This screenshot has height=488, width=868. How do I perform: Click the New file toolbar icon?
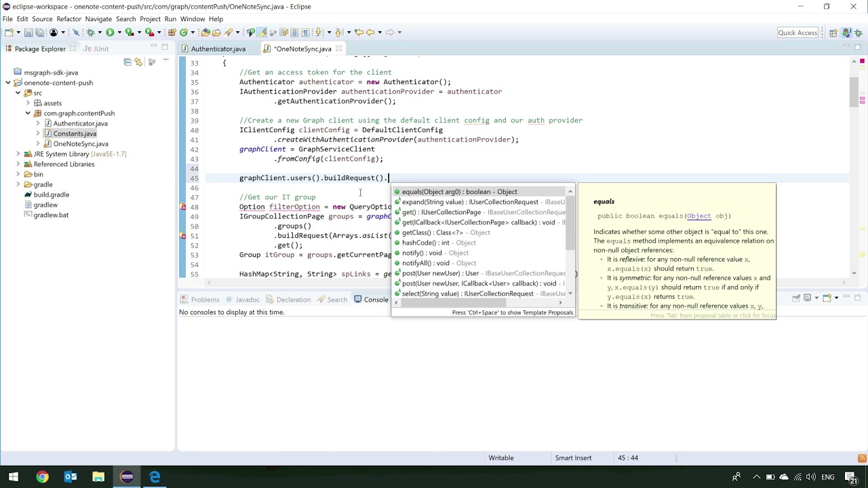point(8,33)
